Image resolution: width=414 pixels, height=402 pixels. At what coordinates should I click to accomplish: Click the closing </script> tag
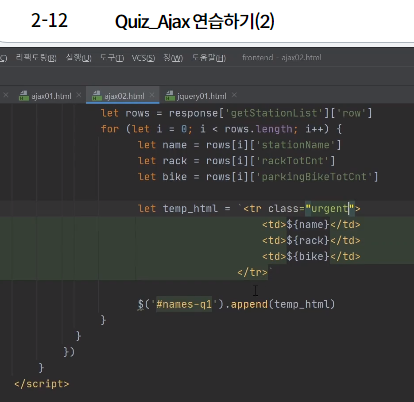(x=42, y=384)
